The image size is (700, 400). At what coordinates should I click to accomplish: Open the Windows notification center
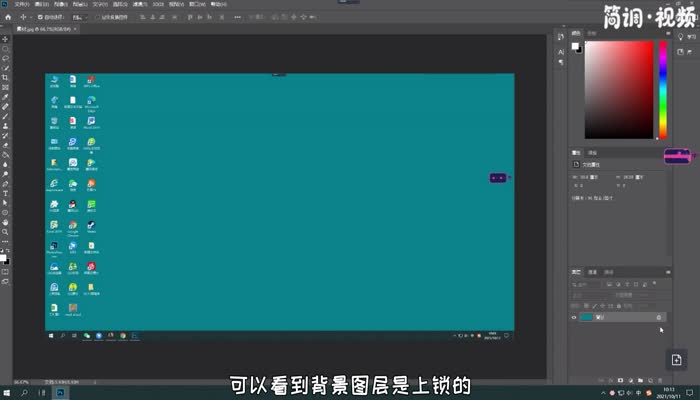[689, 393]
